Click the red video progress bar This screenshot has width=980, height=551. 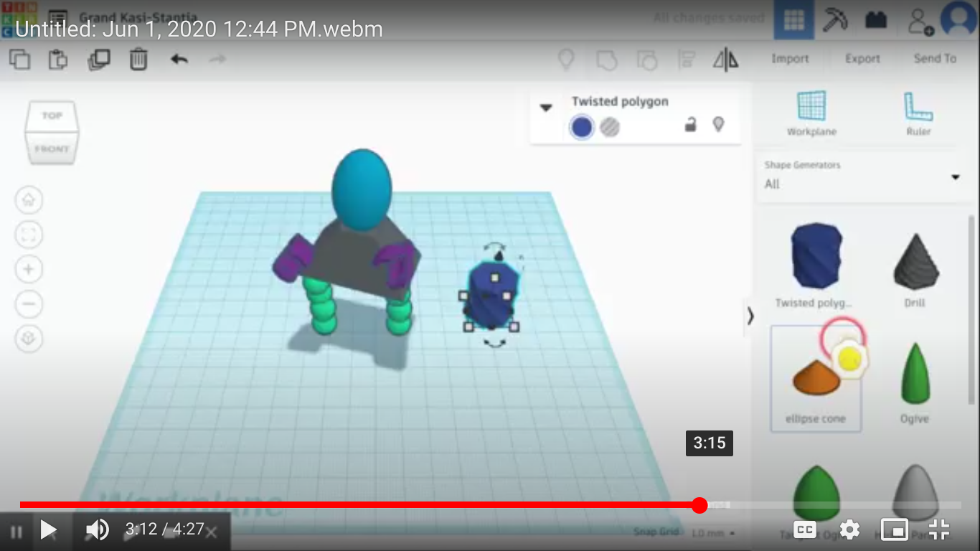pos(359,506)
